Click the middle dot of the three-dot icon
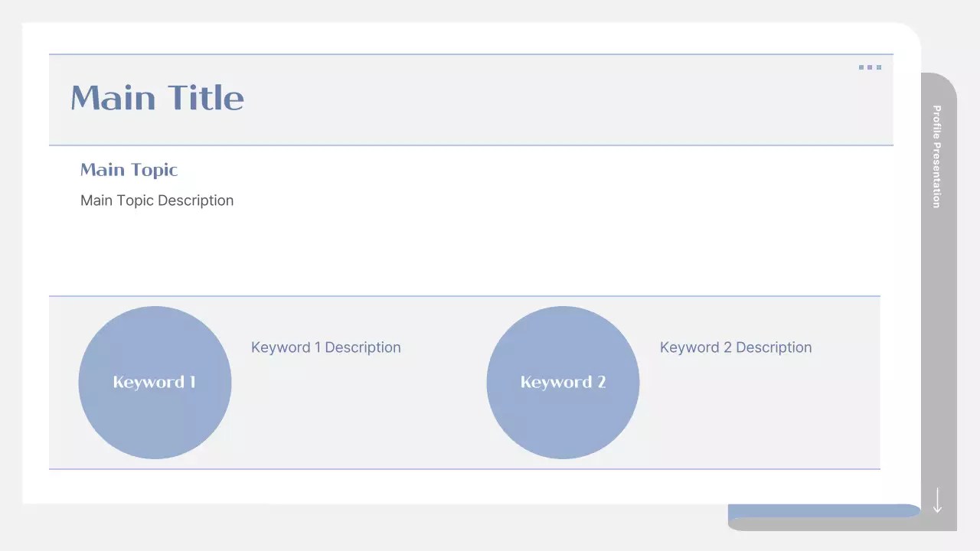This screenshot has height=551, width=980. coord(870,67)
